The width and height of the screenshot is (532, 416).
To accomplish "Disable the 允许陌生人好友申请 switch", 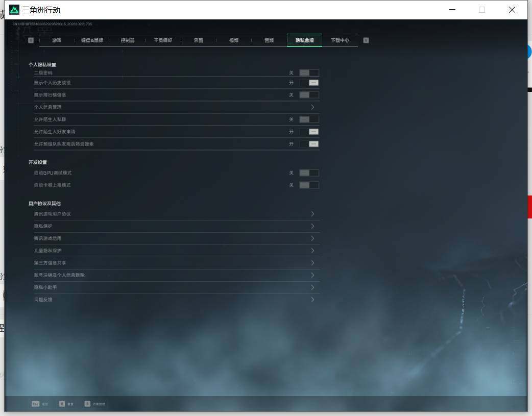I will point(309,132).
